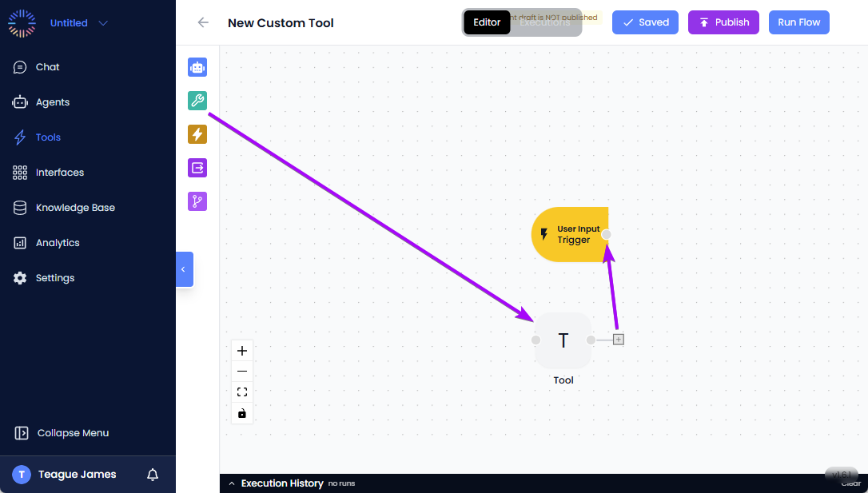This screenshot has width=868, height=493.
Task: Select the flow branch node icon
Action: pos(197,201)
